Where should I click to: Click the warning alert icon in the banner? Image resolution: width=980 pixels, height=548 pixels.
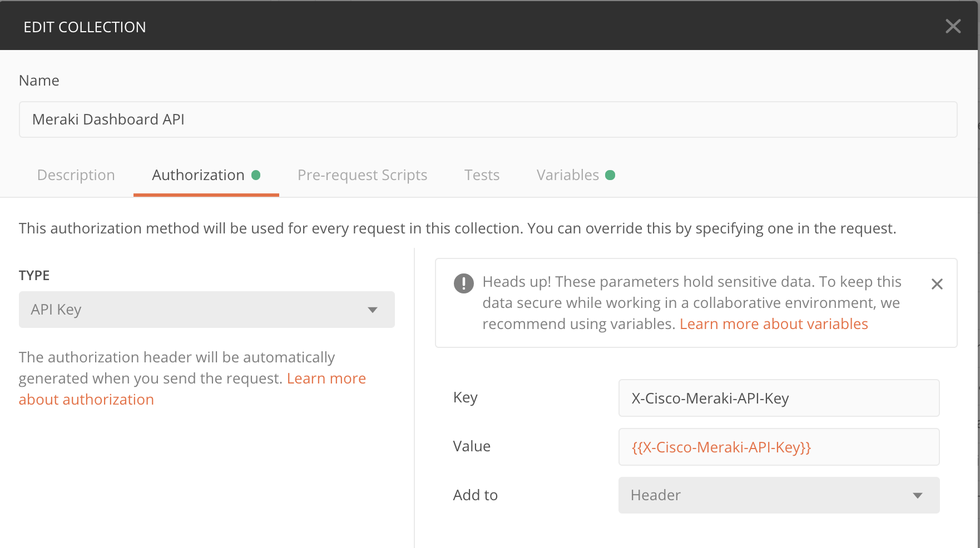[x=463, y=284]
